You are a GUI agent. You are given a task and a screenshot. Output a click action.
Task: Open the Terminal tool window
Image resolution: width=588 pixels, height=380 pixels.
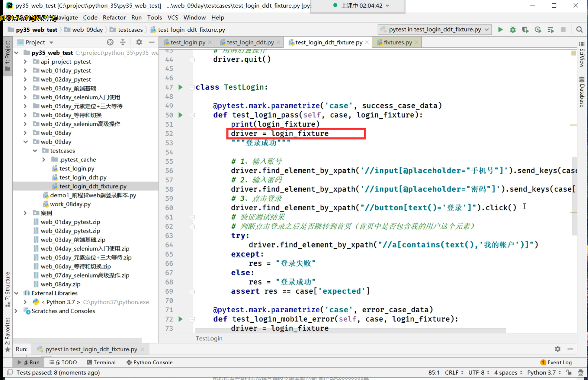101,362
